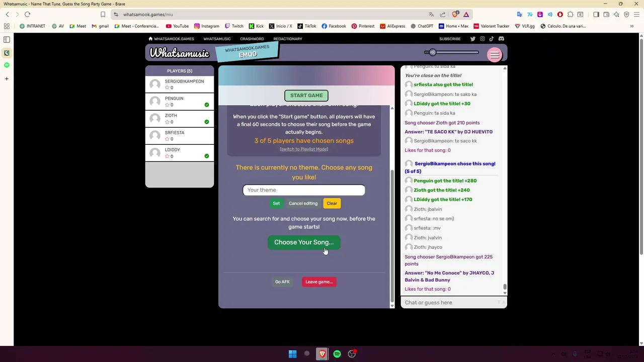The width and height of the screenshot is (644, 362).
Task: Toggle the browser sidebar panel
Action: (596, 15)
